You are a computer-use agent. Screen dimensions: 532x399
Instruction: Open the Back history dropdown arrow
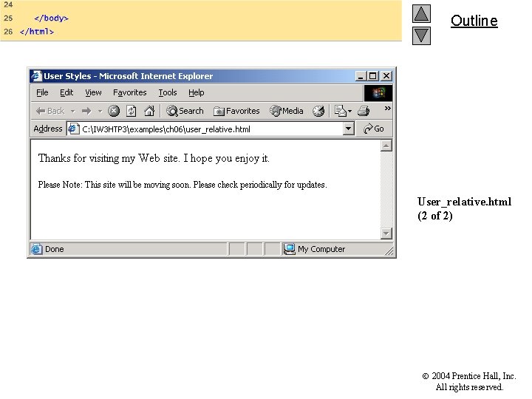73,111
